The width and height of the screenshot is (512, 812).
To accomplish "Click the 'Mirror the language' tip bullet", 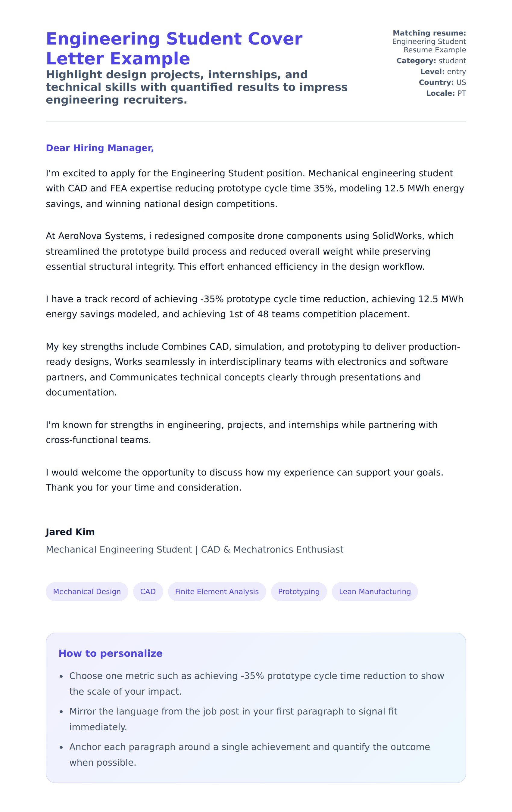I will click(233, 719).
